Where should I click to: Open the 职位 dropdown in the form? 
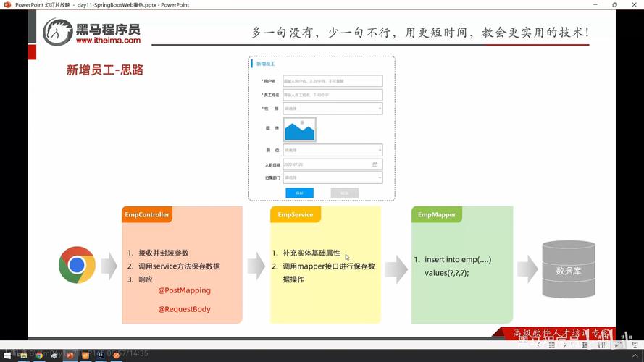[x=333, y=150]
